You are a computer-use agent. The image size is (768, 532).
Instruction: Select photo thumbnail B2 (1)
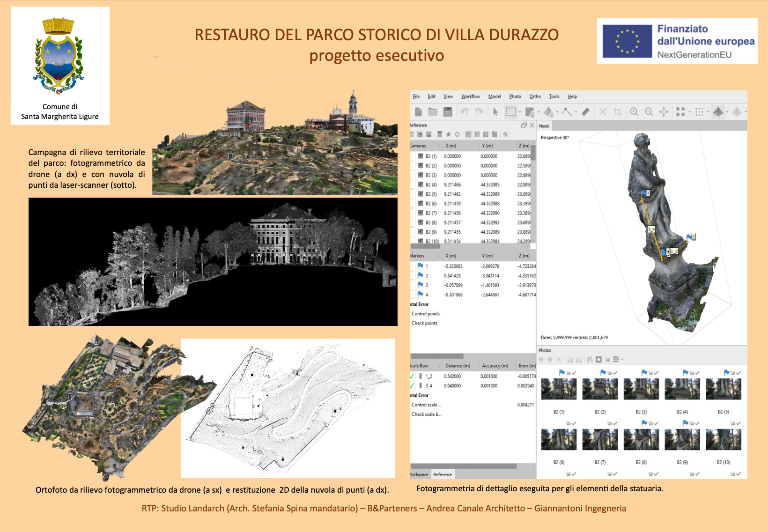click(x=559, y=389)
